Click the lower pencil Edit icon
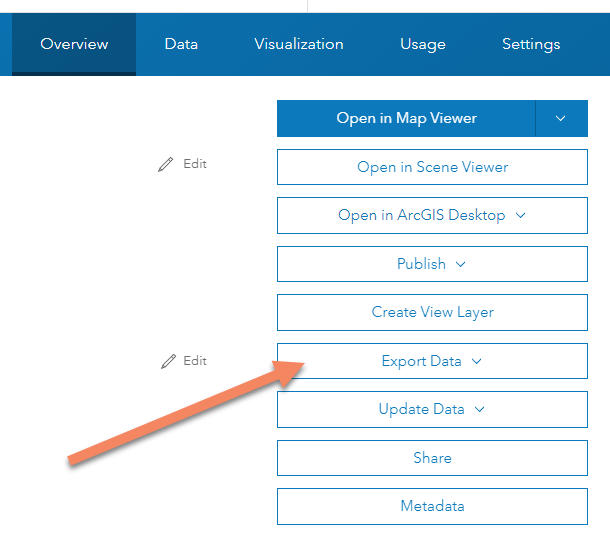 (x=168, y=361)
